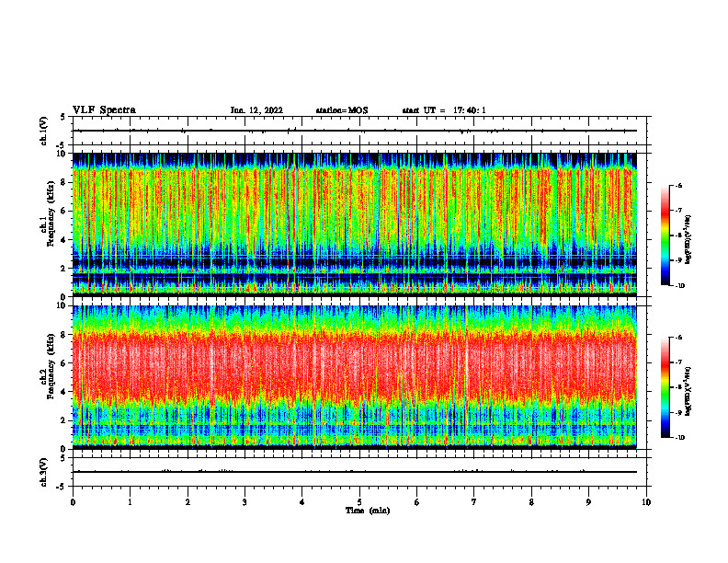The width and height of the screenshot is (728, 563).
Task: Click the "-8" tick on ch.1 colorbar
Action: [679, 236]
